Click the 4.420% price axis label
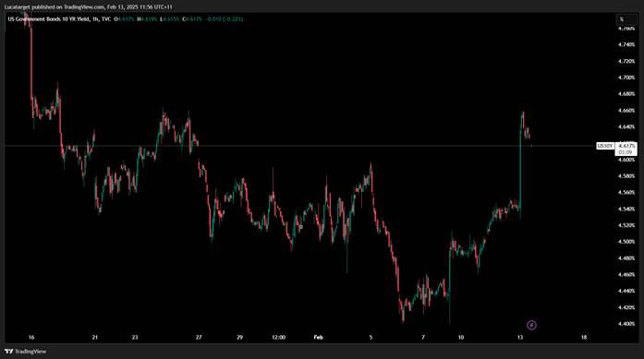Screen dimensions: 644x359 (626, 307)
